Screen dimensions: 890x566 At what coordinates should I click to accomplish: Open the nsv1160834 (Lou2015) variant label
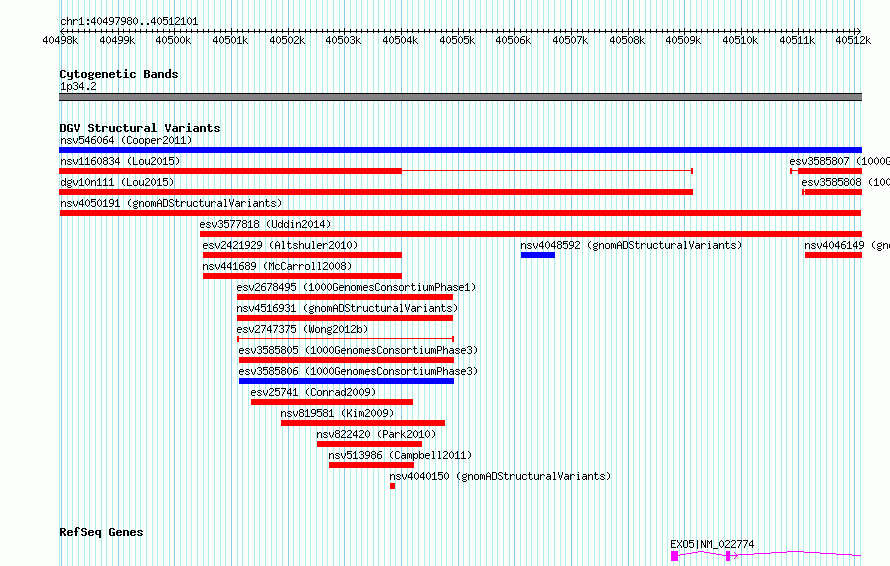pos(120,161)
